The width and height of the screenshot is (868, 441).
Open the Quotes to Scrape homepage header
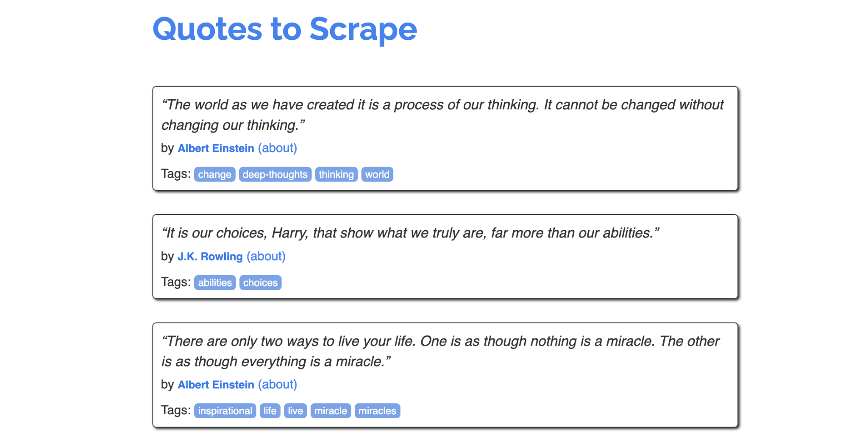pyautogui.click(x=284, y=29)
